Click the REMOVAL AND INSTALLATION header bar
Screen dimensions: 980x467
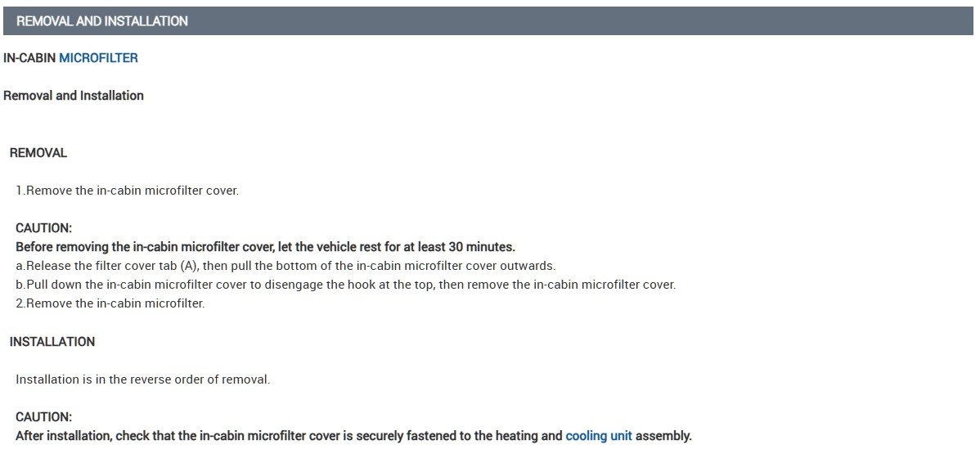pyautogui.click(x=102, y=21)
